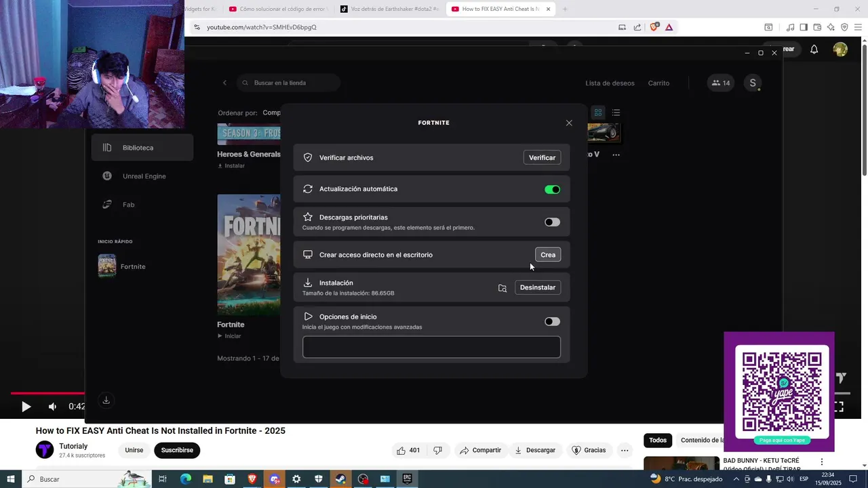Open the install folder browse icon
The width and height of the screenshot is (868, 488).
pos(502,288)
